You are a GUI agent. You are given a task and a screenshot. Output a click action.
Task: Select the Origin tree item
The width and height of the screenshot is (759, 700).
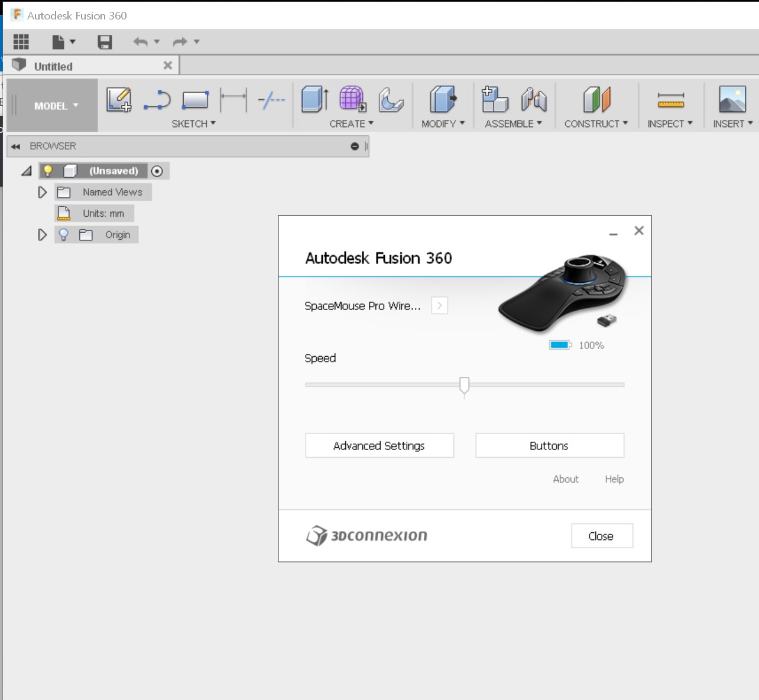click(118, 235)
